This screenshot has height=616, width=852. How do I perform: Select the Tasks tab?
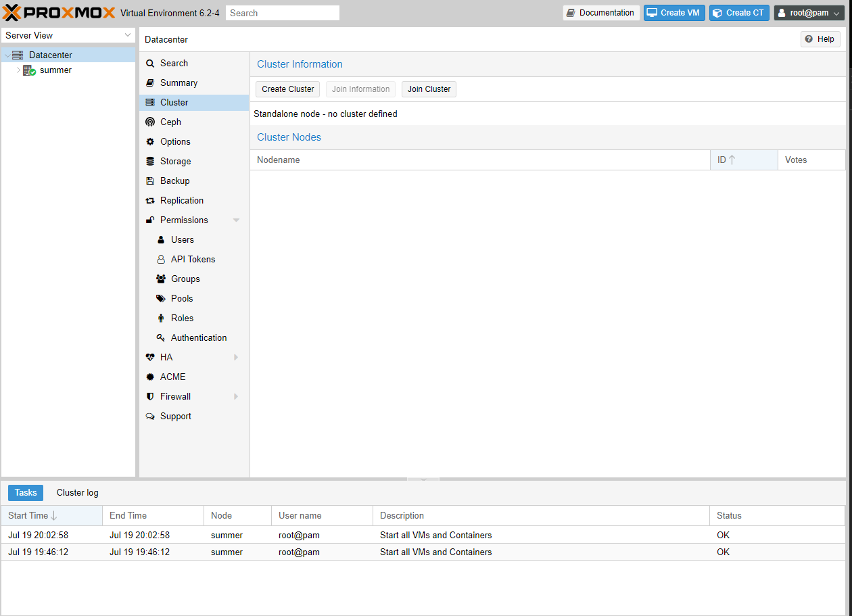tap(26, 493)
